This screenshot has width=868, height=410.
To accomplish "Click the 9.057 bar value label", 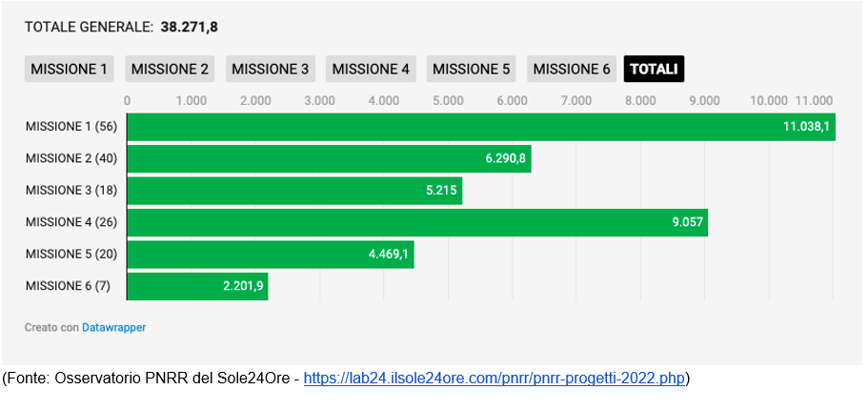I will pos(686,222).
